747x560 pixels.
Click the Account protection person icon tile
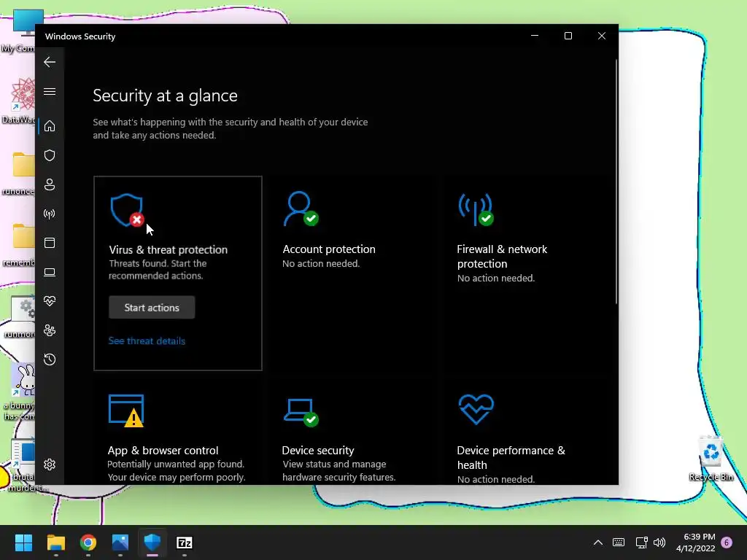tap(301, 209)
